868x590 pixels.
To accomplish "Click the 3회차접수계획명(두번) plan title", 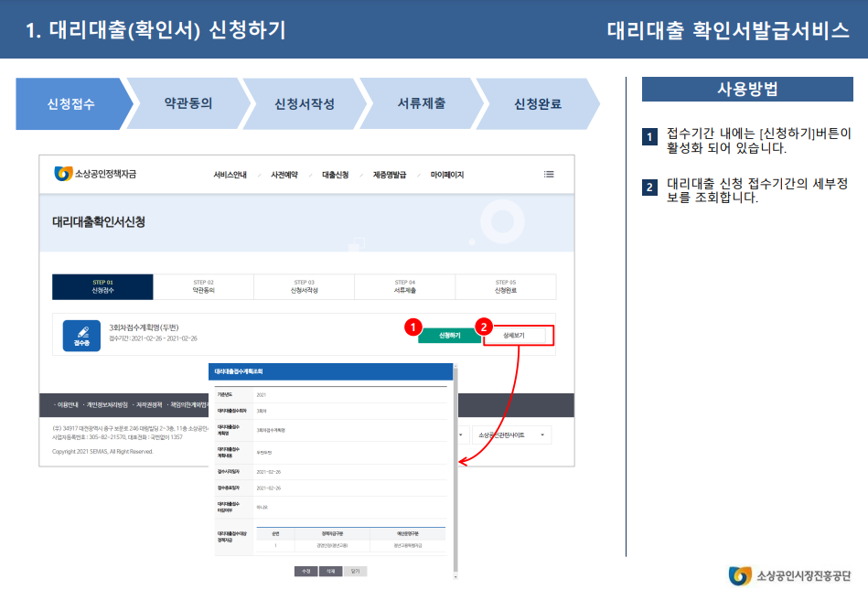I will pos(144,327).
